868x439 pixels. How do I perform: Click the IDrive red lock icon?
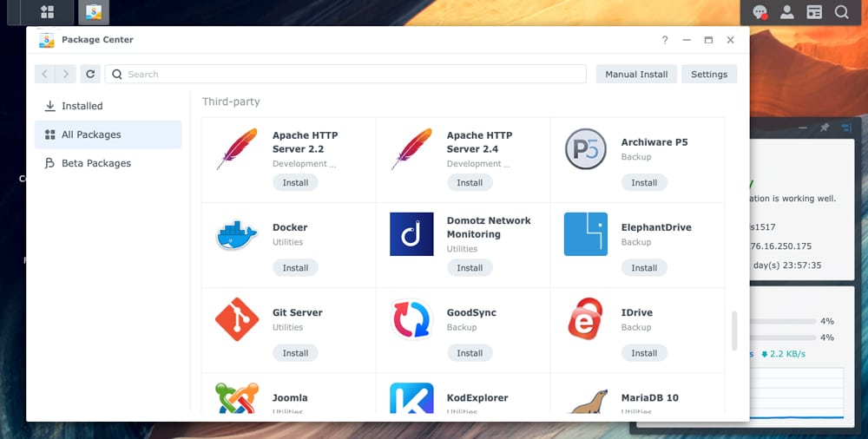586,319
